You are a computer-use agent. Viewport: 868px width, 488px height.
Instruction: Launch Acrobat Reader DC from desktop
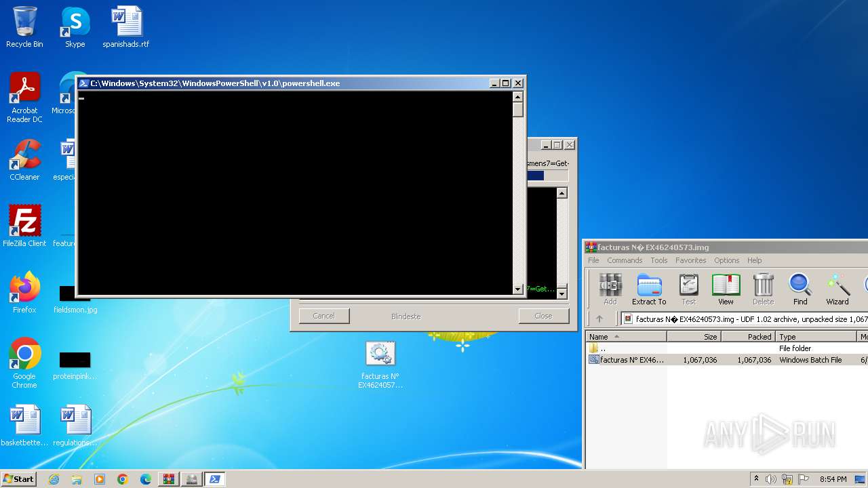click(24, 98)
